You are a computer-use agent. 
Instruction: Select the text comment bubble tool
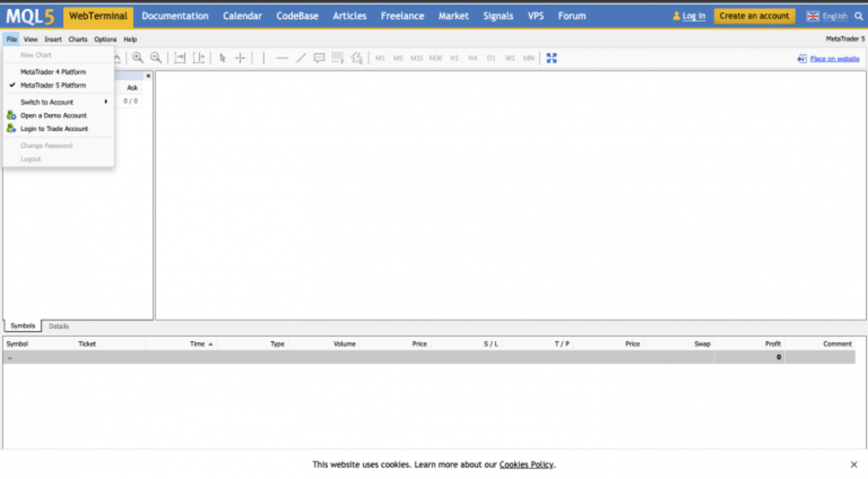(319, 58)
